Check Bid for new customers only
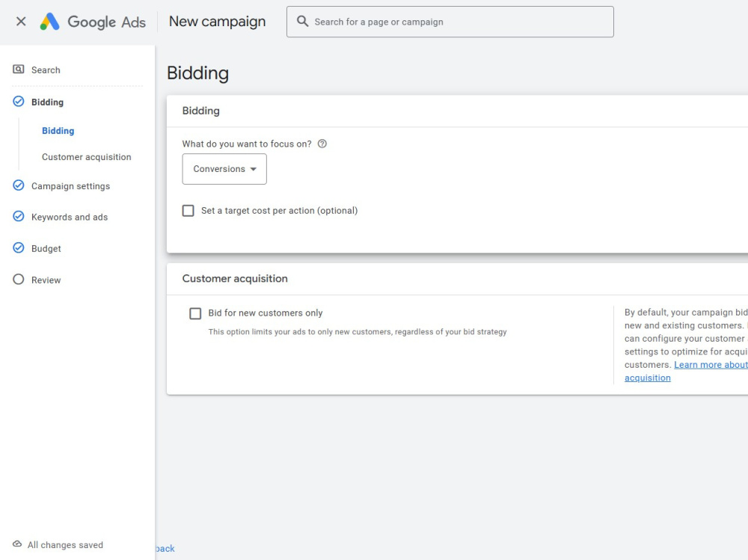This screenshot has height=560, width=748. point(195,313)
